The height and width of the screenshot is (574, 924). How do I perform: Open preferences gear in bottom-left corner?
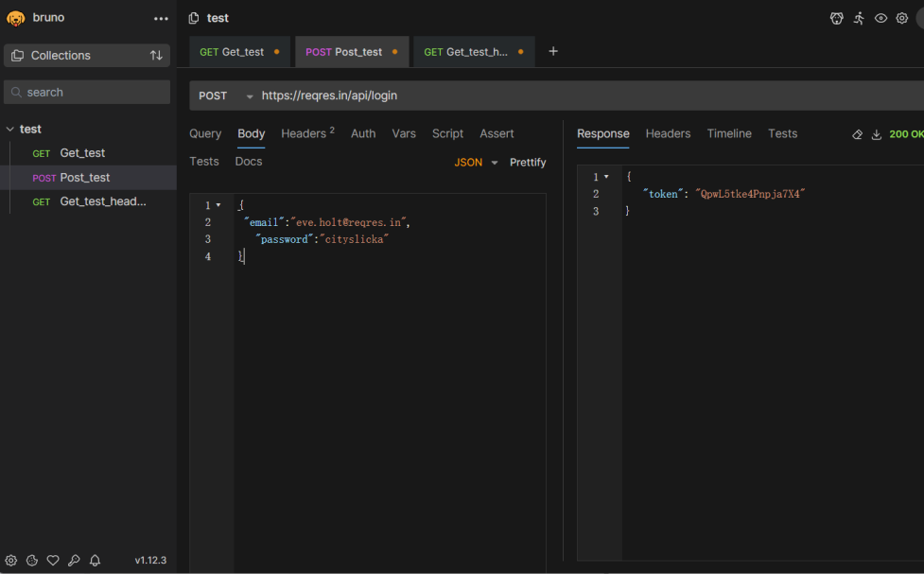click(11, 561)
